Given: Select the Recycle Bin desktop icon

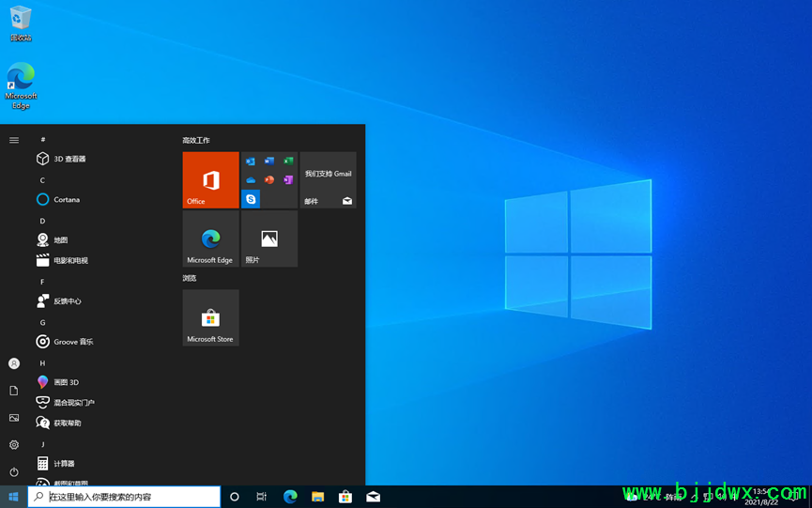Looking at the screenshot, I should (21, 23).
